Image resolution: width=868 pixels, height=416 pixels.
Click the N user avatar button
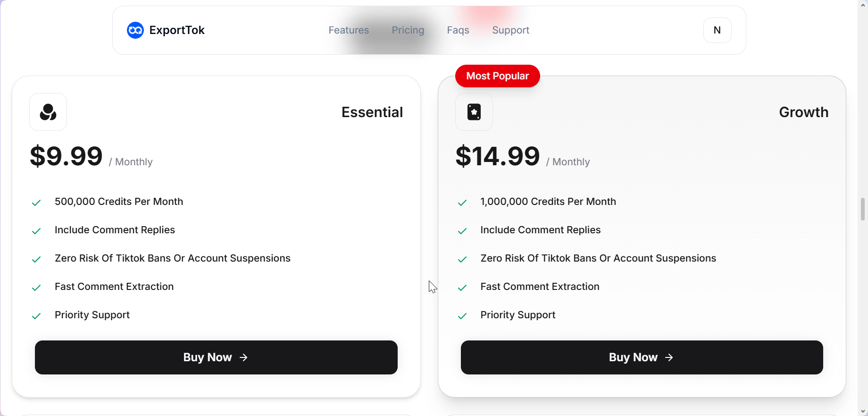(717, 30)
